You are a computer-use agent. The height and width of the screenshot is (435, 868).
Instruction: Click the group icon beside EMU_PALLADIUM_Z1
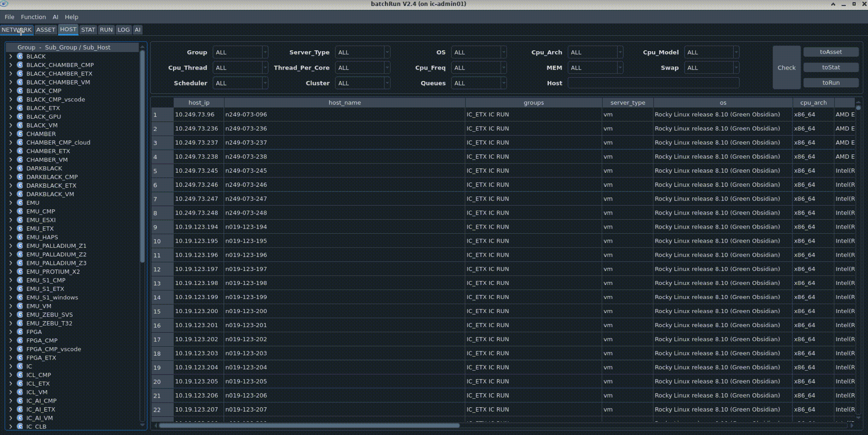coord(20,246)
